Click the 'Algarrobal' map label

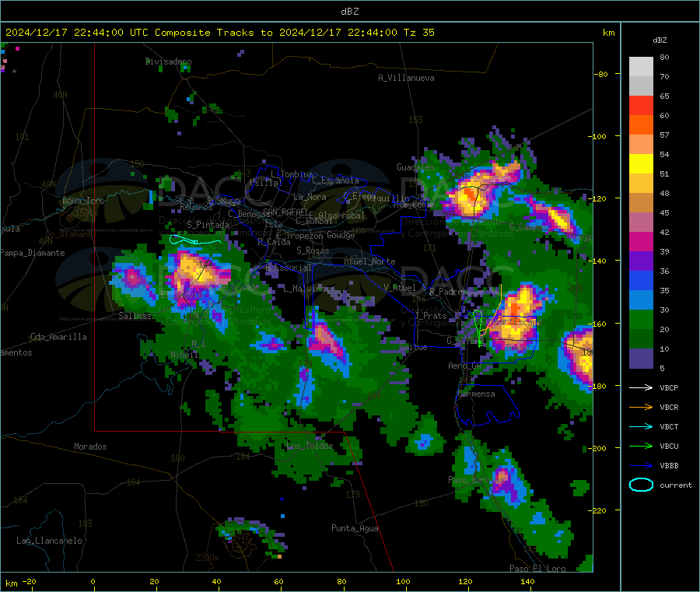[341, 215]
